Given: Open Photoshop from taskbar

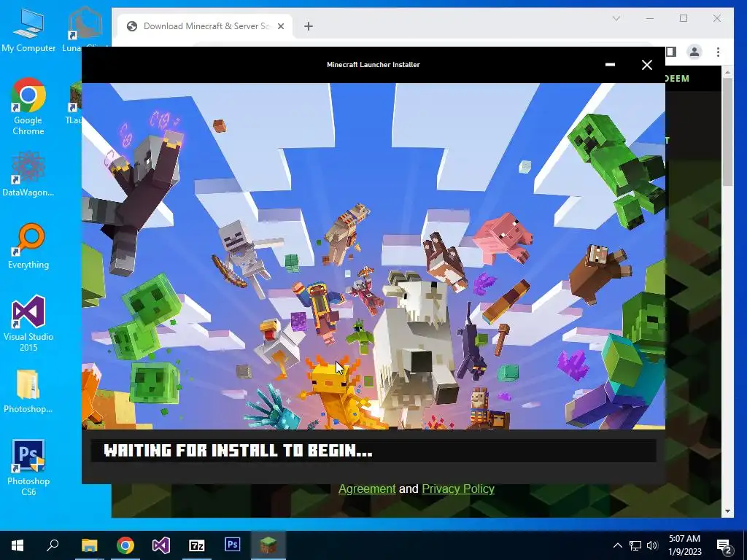Looking at the screenshot, I should click(233, 545).
